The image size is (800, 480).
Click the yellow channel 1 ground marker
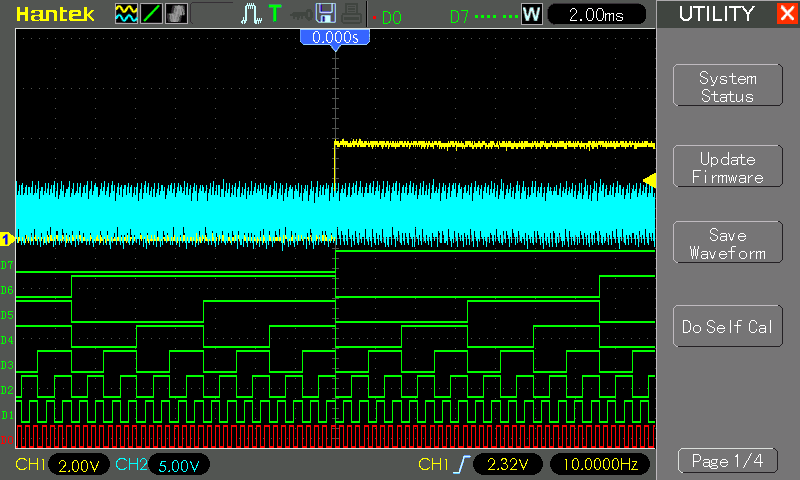7,239
